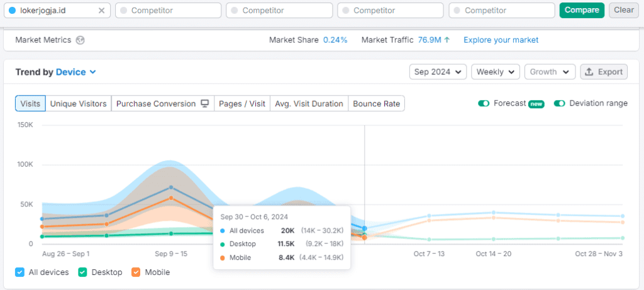The width and height of the screenshot is (644, 290).
Task: Click the blue dot of the lokerjogja.id field
Action: pyautogui.click(x=12, y=11)
